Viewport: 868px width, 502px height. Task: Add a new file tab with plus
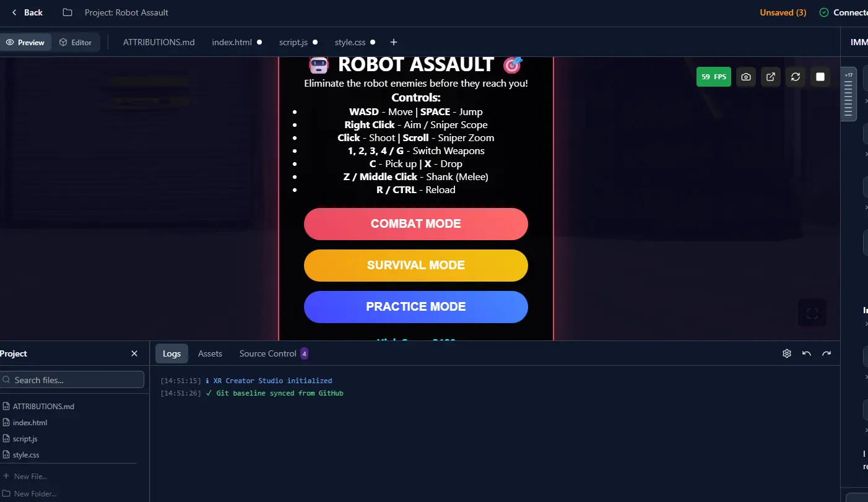point(394,42)
